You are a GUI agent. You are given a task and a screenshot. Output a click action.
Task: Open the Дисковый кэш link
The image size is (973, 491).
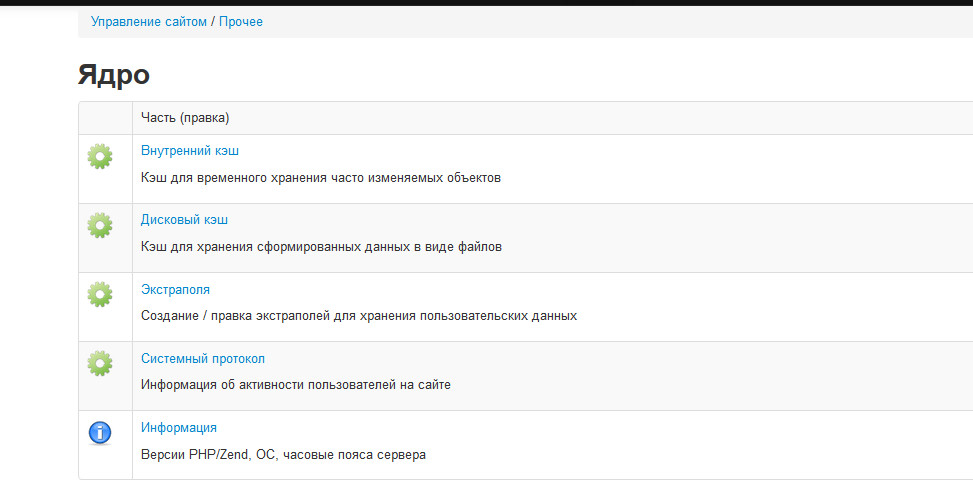(184, 220)
